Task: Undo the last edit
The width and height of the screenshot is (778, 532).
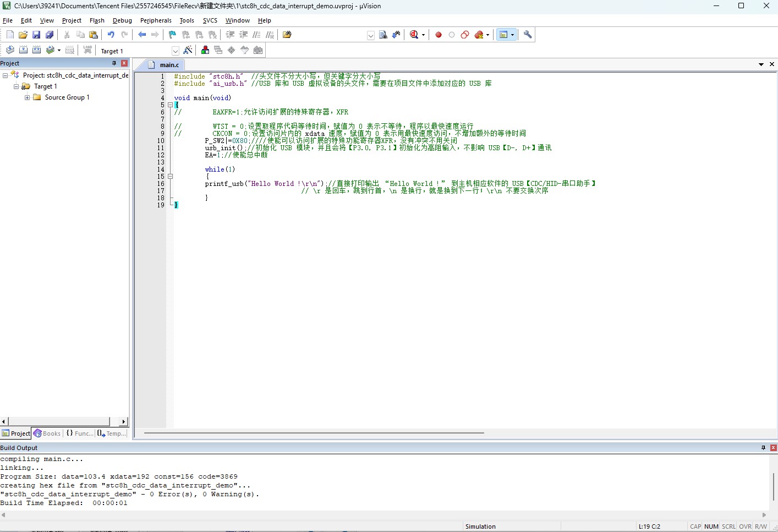Action: [x=111, y=35]
